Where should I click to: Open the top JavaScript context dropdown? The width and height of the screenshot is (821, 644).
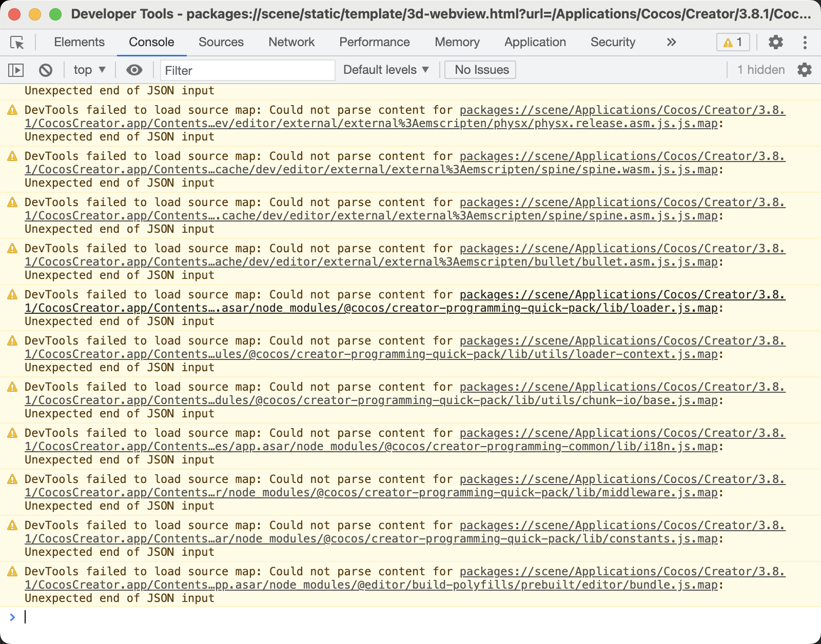90,70
